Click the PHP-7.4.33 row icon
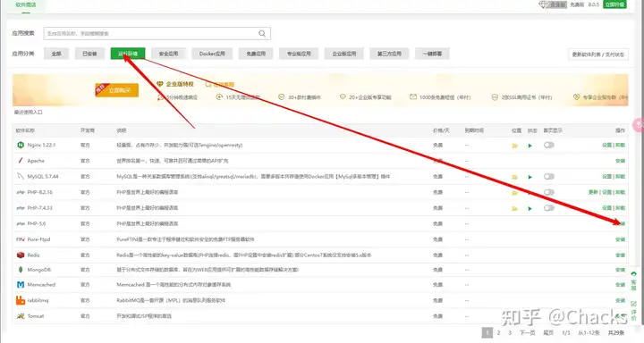 (21, 208)
